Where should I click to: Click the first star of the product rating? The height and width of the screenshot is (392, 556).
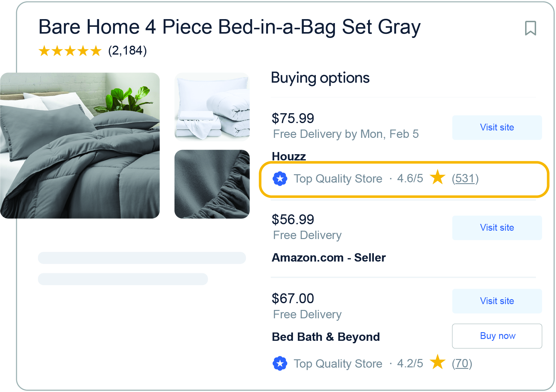(x=44, y=51)
